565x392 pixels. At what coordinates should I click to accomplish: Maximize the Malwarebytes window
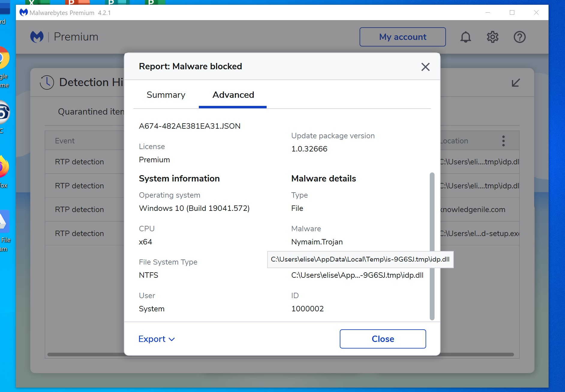pos(512,13)
